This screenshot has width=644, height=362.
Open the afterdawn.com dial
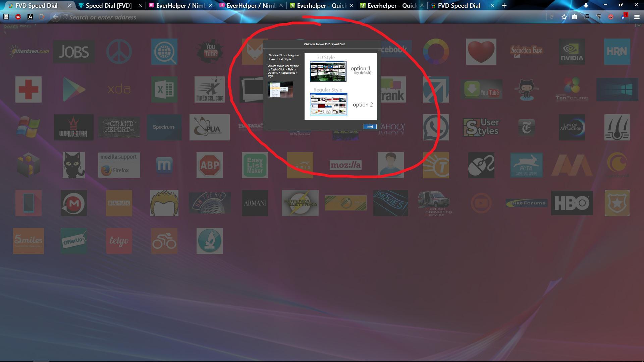click(x=29, y=51)
